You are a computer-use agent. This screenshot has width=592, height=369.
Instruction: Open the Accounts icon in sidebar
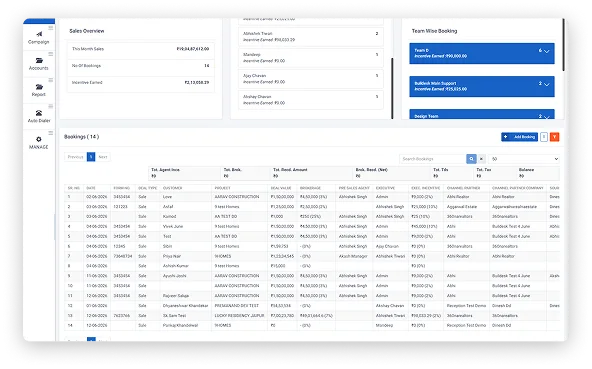click(x=39, y=60)
